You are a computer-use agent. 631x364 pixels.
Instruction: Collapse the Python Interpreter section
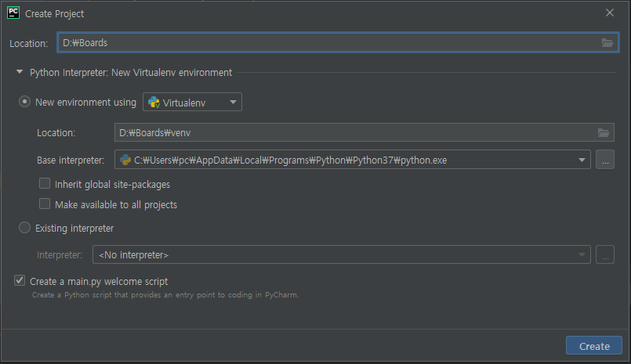point(20,72)
